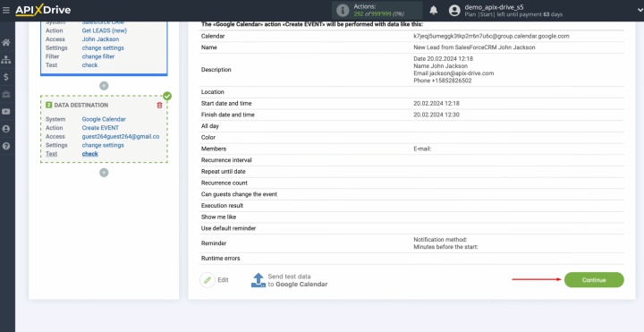Open the account sidebar icon
This screenshot has width=644, height=332.
pyautogui.click(x=5, y=129)
